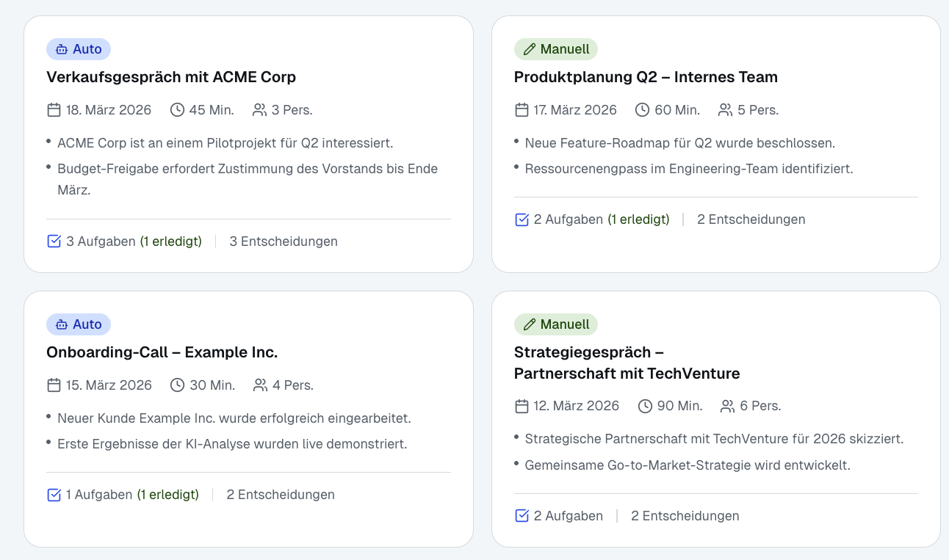Toggle the Auto badge on the Onboarding-Call card
This screenshot has width=949, height=560.
[79, 324]
